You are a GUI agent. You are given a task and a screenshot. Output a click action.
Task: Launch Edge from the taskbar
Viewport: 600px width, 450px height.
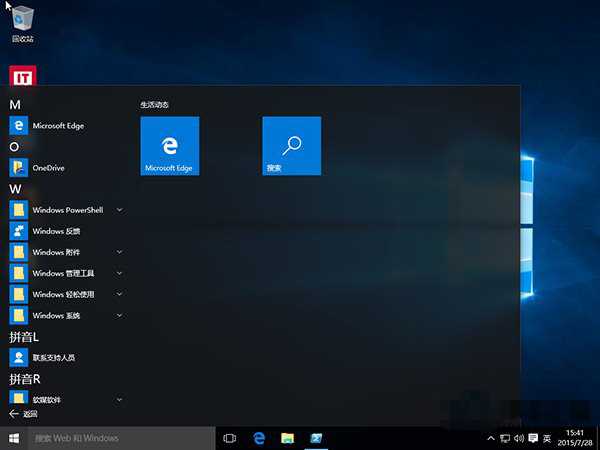coord(259,439)
